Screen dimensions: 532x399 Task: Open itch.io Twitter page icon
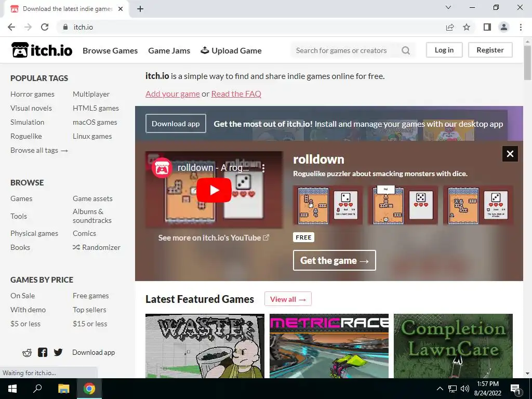(58, 352)
